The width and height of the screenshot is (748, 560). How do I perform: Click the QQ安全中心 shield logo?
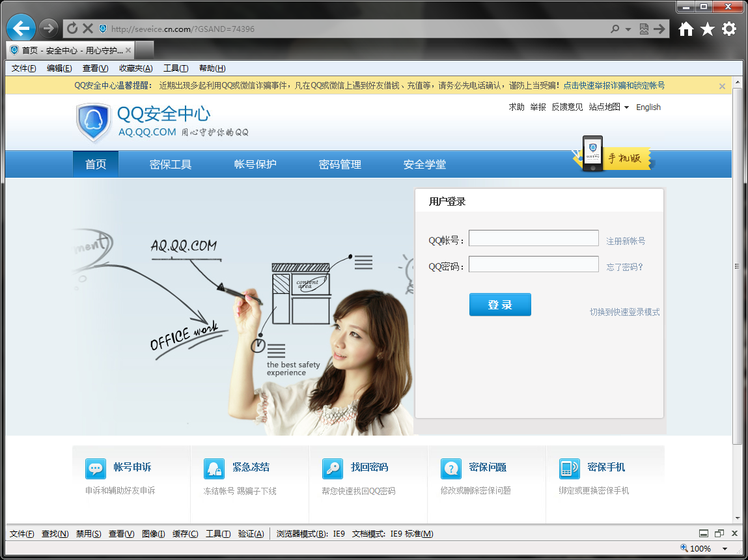point(93,122)
